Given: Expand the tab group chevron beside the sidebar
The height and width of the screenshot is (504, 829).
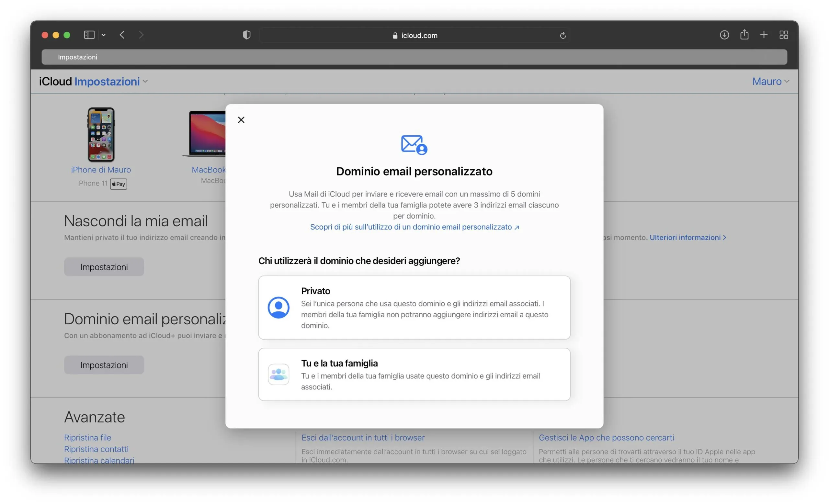Looking at the screenshot, I should [x=104, y=35].
